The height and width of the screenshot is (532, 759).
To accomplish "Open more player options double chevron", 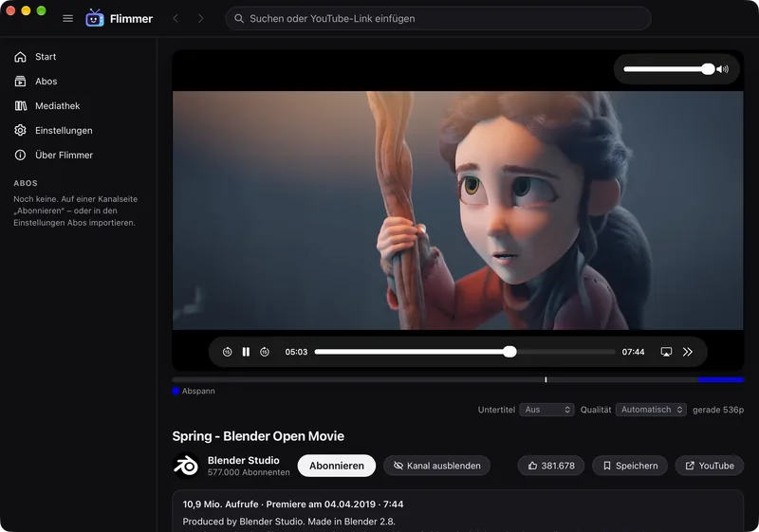I will (687, 352).
